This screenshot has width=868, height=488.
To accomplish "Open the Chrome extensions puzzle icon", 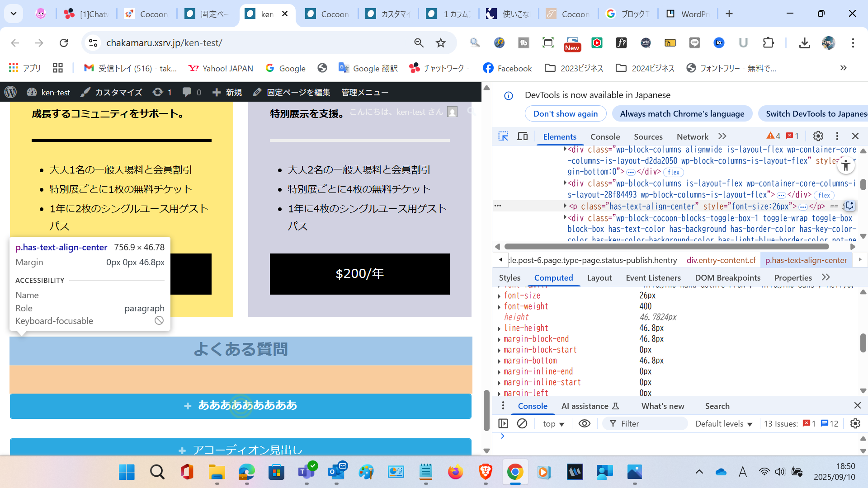I will 768,43.
